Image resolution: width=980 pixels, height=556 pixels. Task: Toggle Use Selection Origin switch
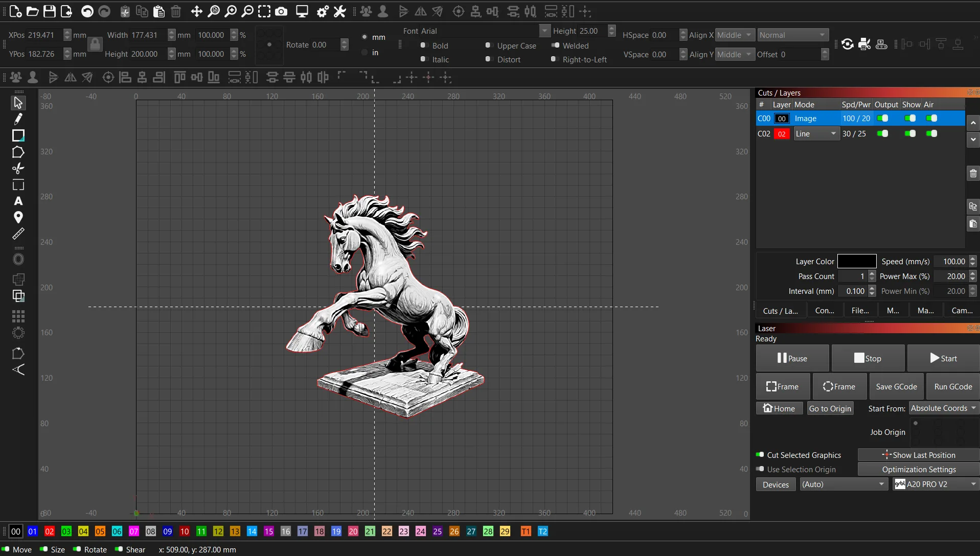coord(760,469)
